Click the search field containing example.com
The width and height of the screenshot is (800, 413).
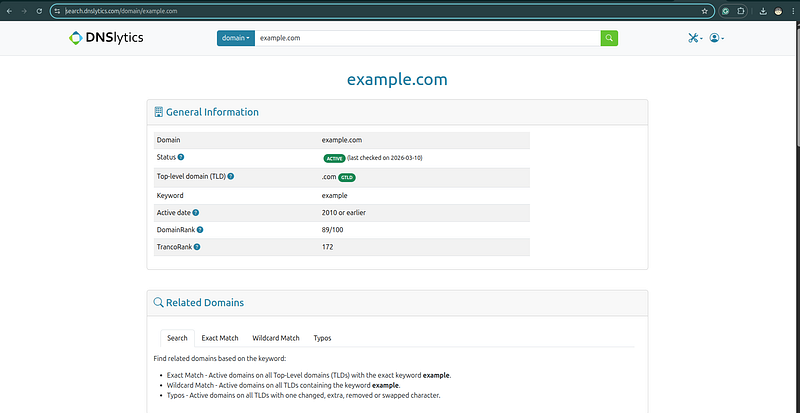pyautogui.click(x=428, y=38)
